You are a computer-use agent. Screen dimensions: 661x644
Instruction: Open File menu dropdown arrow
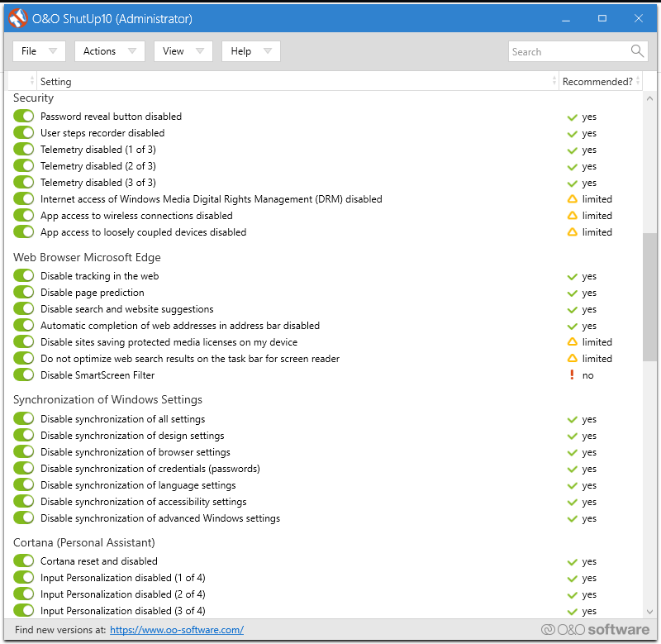(x=53, y=51)
